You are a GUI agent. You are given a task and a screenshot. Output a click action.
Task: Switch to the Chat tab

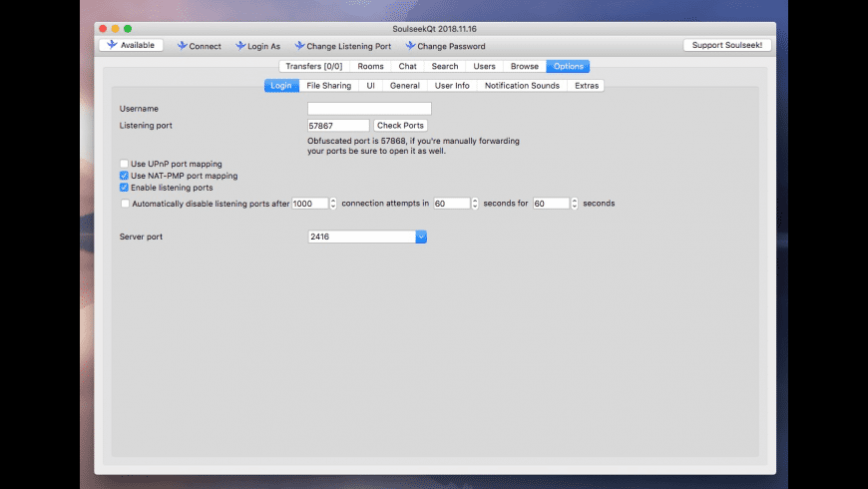click(407, 66)
